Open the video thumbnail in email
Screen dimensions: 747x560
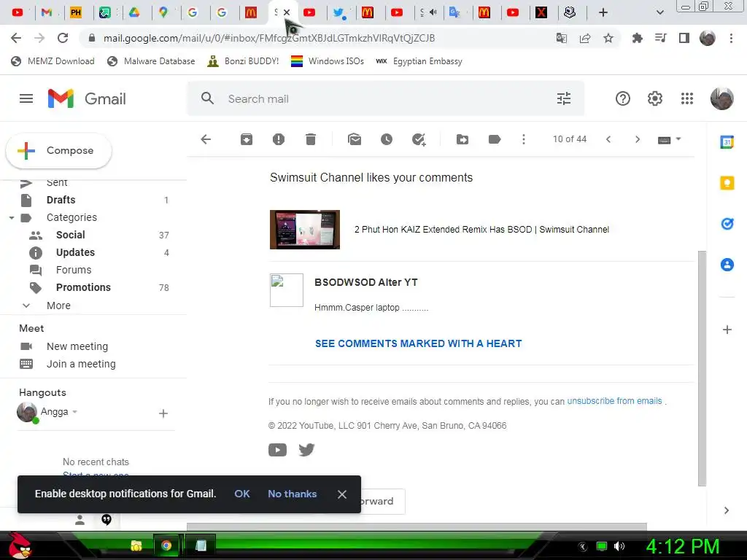point(305,230)
